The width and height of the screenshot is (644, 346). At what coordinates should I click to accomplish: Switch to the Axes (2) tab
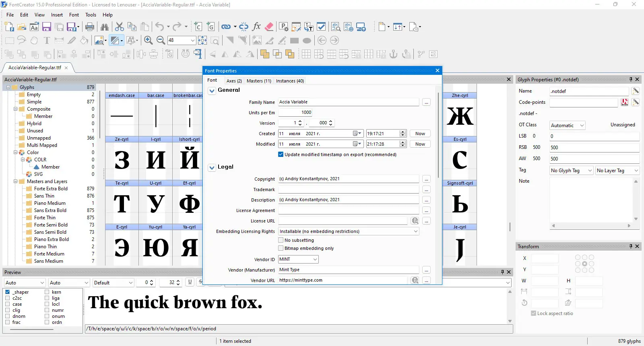234,81
